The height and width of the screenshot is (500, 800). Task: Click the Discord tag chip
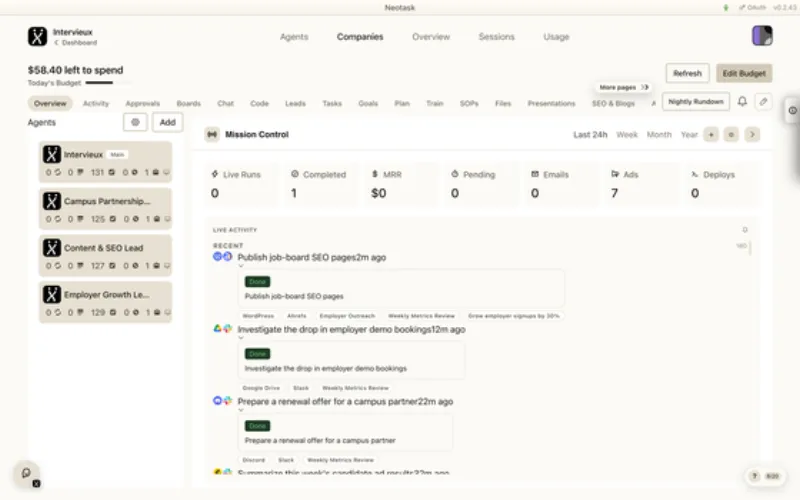coord(254,460)
